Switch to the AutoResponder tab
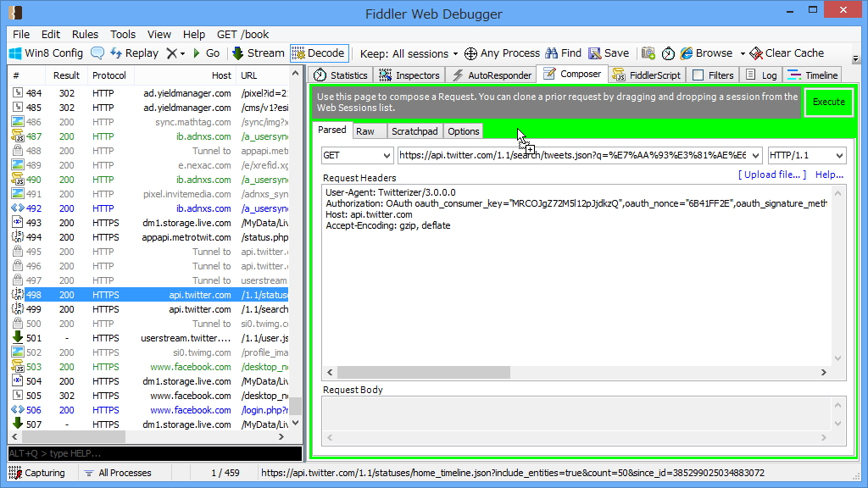868x488 pixels. pos(492,75)
